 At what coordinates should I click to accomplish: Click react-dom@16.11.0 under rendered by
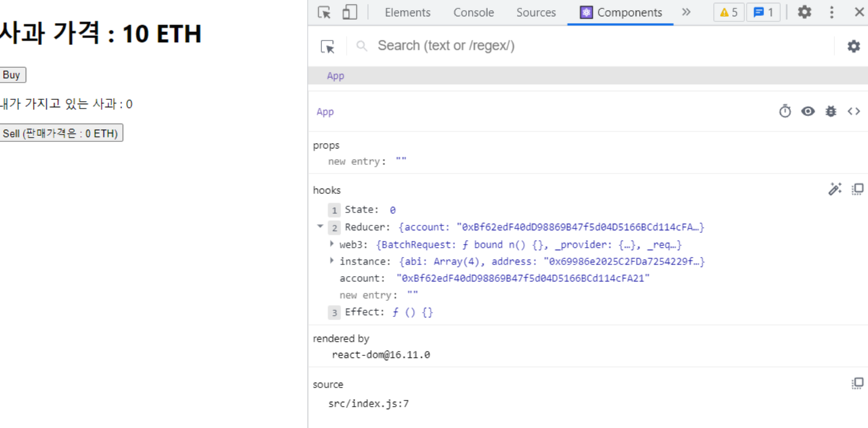(381, 355)
